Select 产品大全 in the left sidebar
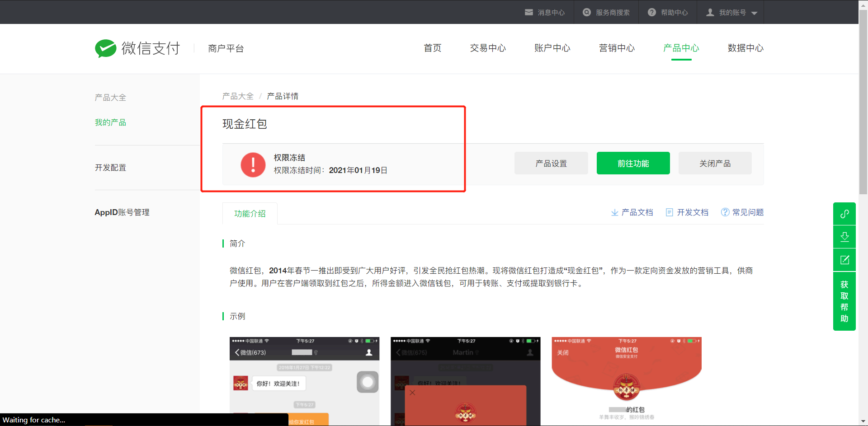Image resolution: width=868 pixels, height=426 pixels. pyautogui.click(x=110, y=97)
